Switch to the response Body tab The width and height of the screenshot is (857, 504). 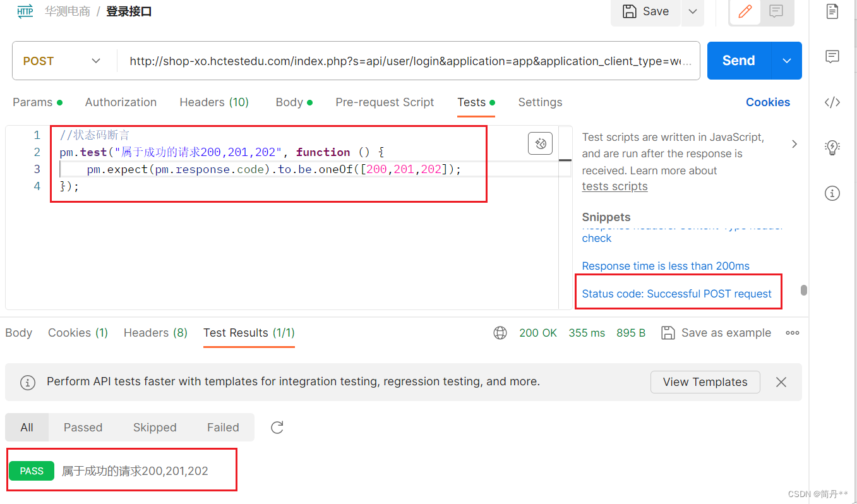click(x=18, y=333)
